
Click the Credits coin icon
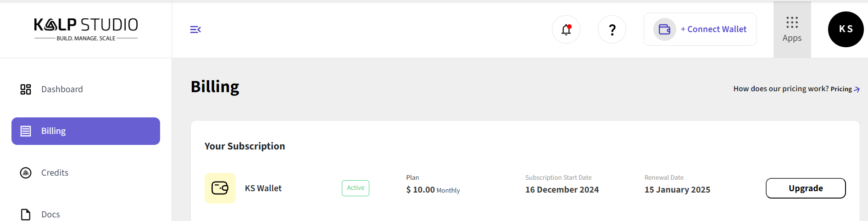pyautogui.click(x=26, y=173)
